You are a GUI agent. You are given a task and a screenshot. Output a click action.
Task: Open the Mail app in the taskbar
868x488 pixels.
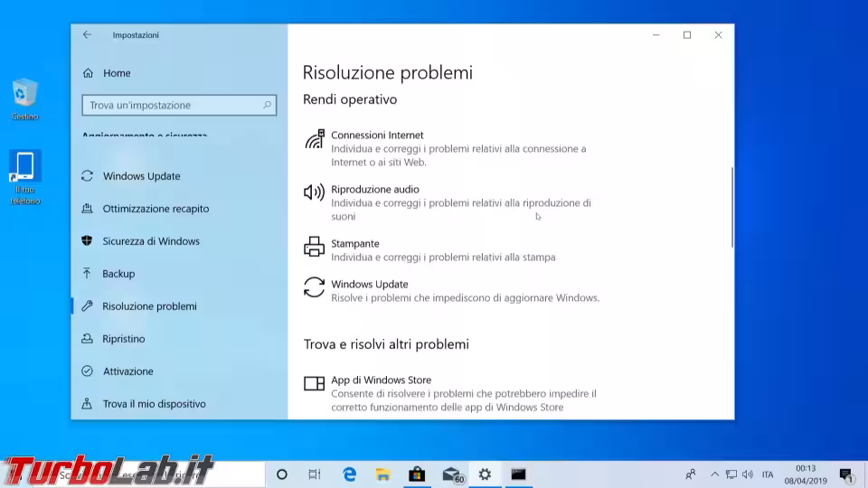tap(452, 474)
